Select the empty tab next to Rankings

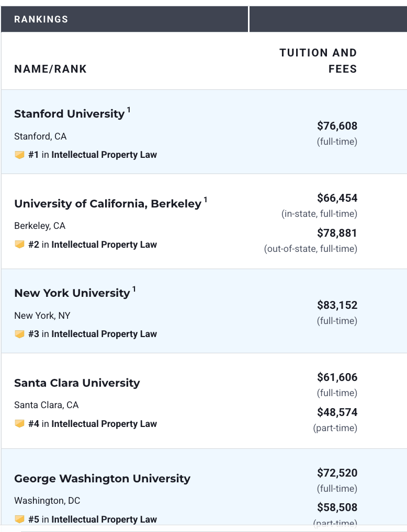point(327,19)
